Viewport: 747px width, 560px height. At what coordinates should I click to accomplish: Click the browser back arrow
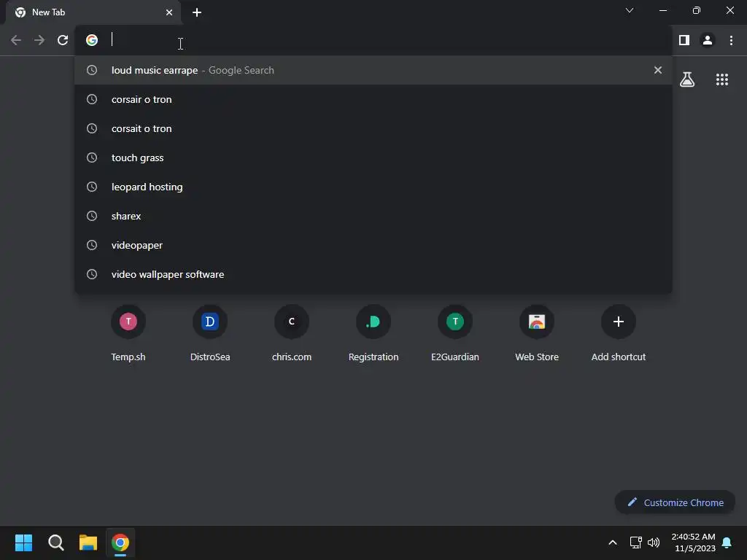[x=16, y=40]
